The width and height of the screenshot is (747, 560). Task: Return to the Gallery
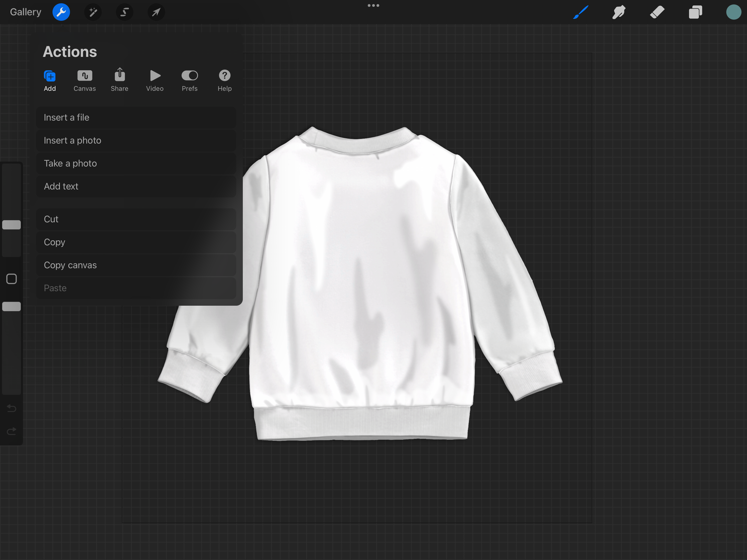25,12
